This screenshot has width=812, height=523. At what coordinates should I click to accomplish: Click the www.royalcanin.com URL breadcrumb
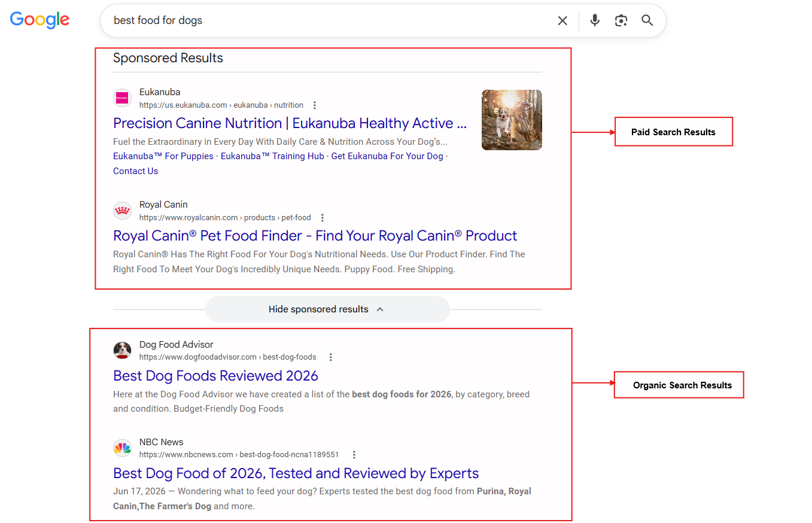coord(225,218)
